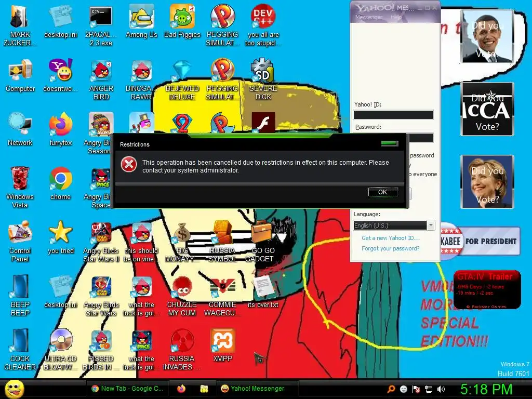Open the chome Chrome shortcut
532x399 pixels.
(60, 183)
